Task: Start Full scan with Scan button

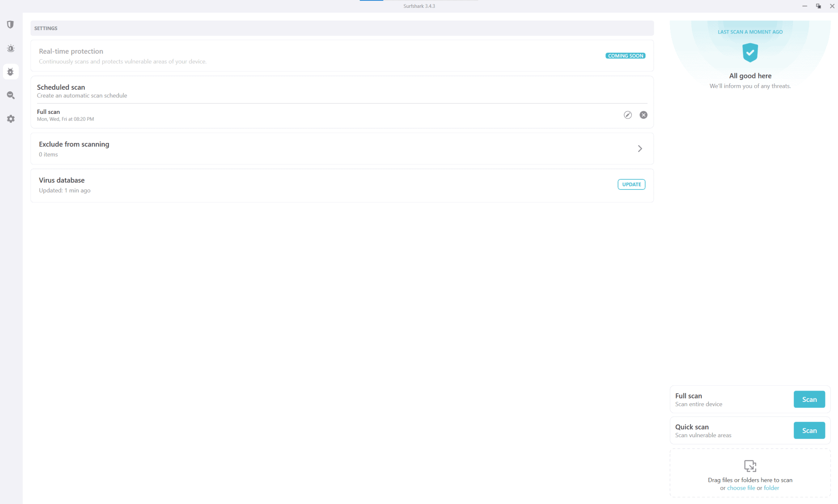Action: point(809,399)
